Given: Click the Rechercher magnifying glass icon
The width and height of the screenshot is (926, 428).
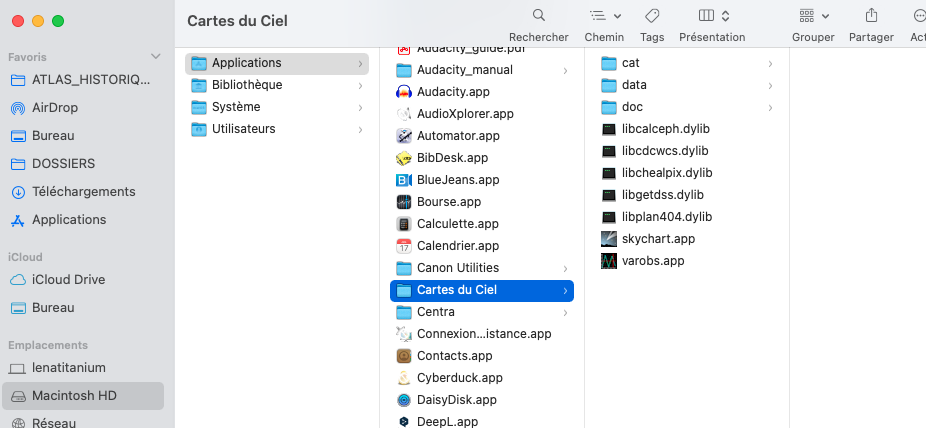Looking at the screenshot, I should click(x=538, y=16).
